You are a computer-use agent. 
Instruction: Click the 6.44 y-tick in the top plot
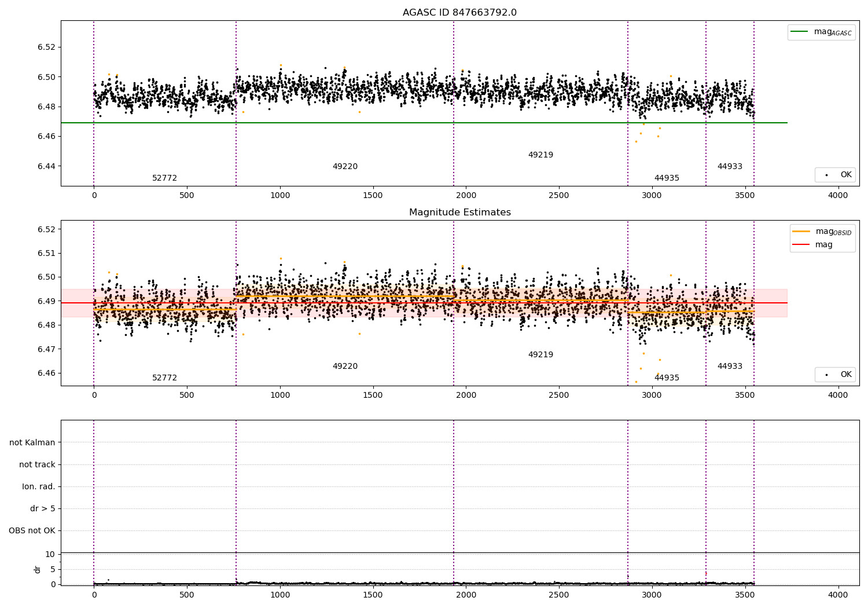[x=46, y=166]
